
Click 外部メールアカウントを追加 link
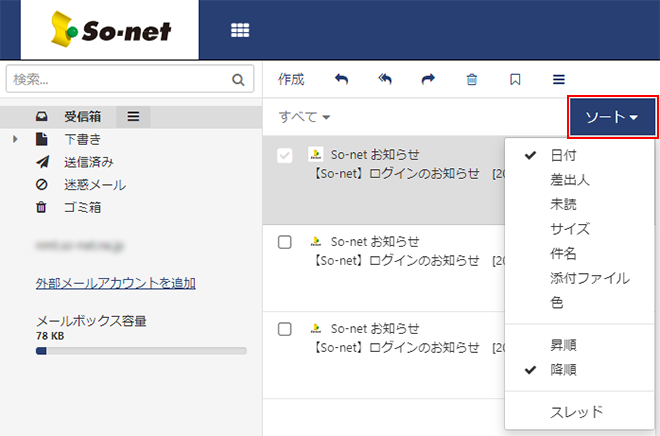(115, 283)
